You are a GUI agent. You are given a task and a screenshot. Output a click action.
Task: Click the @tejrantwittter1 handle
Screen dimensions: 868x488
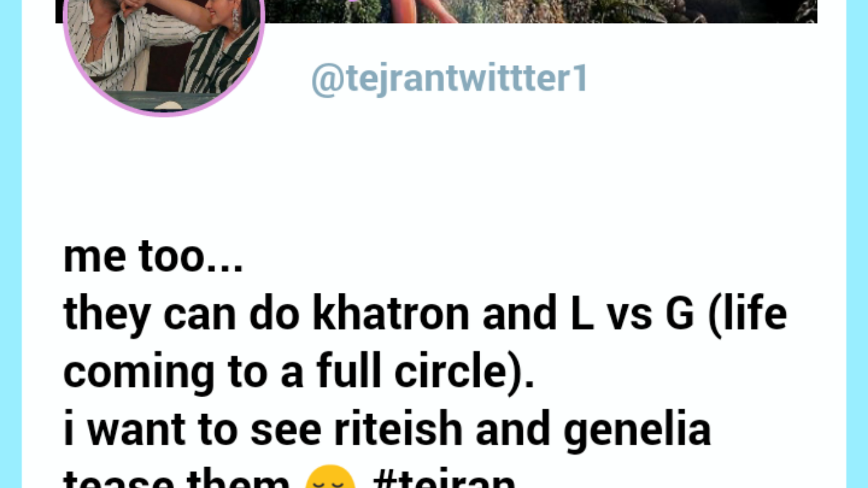pyautogui.click(x=449, y=79)
